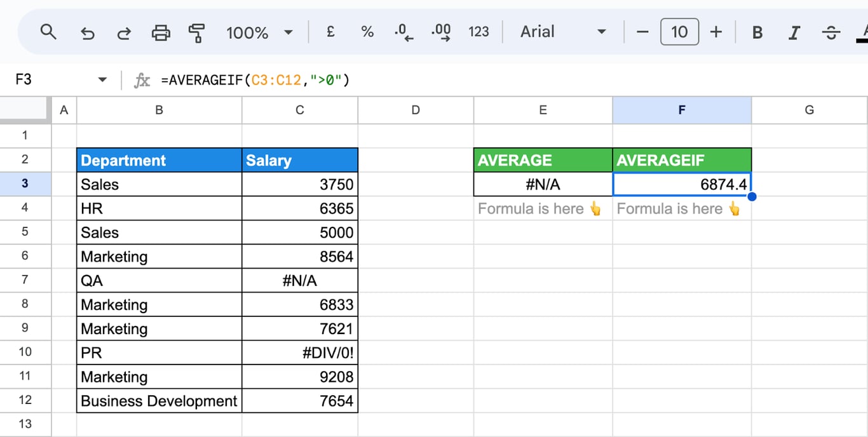Select the PR department cell
868x437 pixels.
coord(159,353)
